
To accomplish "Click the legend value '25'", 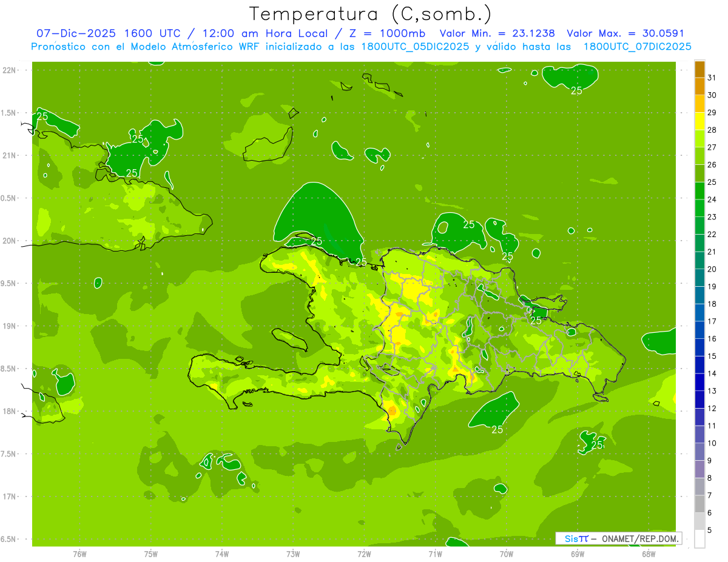I will coord(712,182).
